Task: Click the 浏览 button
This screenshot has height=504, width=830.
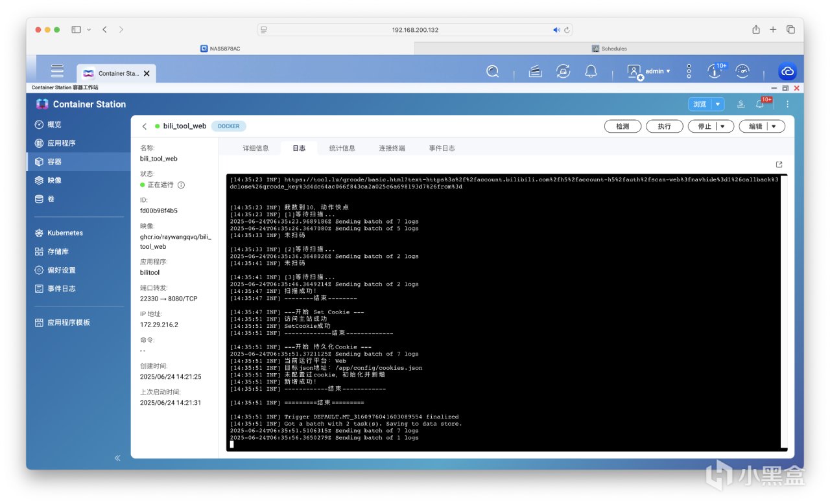Action: click(x=700, y=104)
